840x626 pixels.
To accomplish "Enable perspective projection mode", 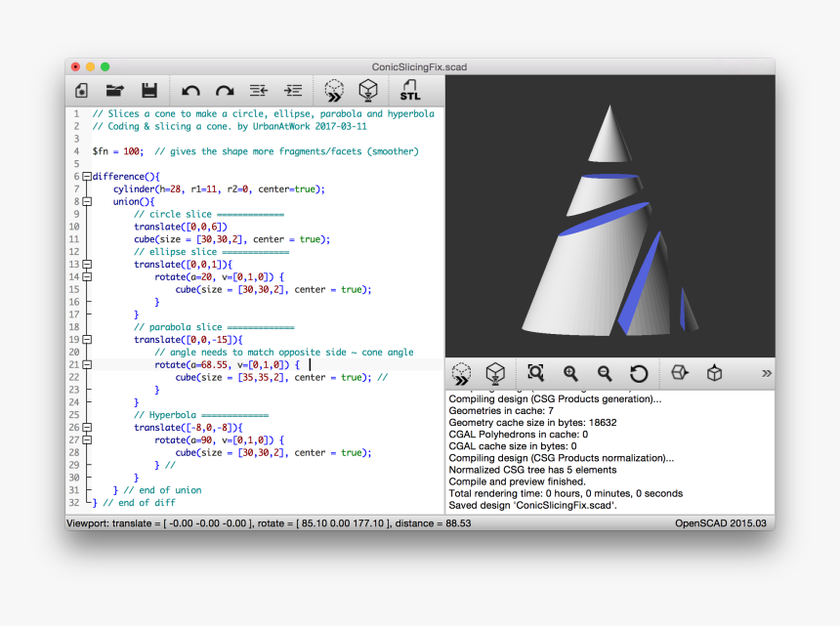I will 714,373.
